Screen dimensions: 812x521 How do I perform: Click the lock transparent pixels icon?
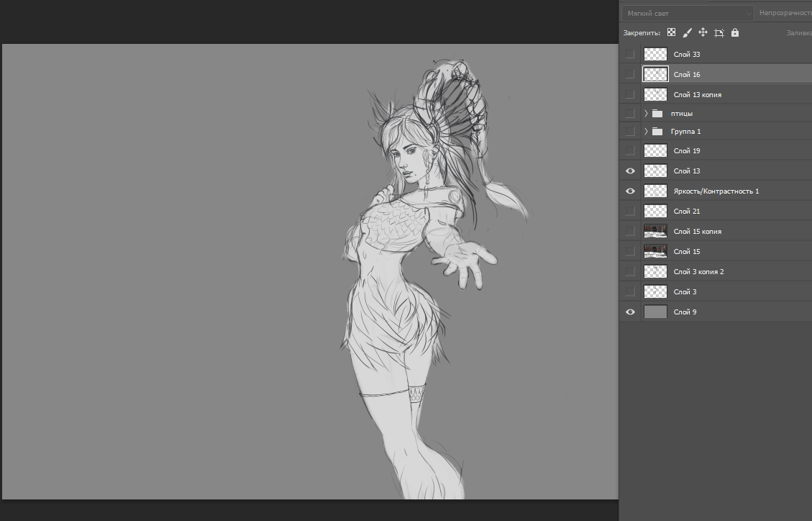pos(671,33)
